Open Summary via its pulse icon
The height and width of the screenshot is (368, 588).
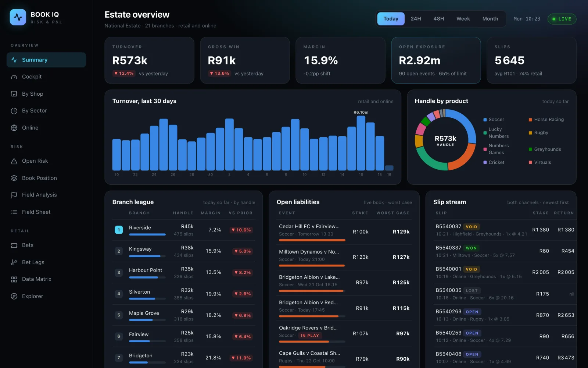(14, 60)
